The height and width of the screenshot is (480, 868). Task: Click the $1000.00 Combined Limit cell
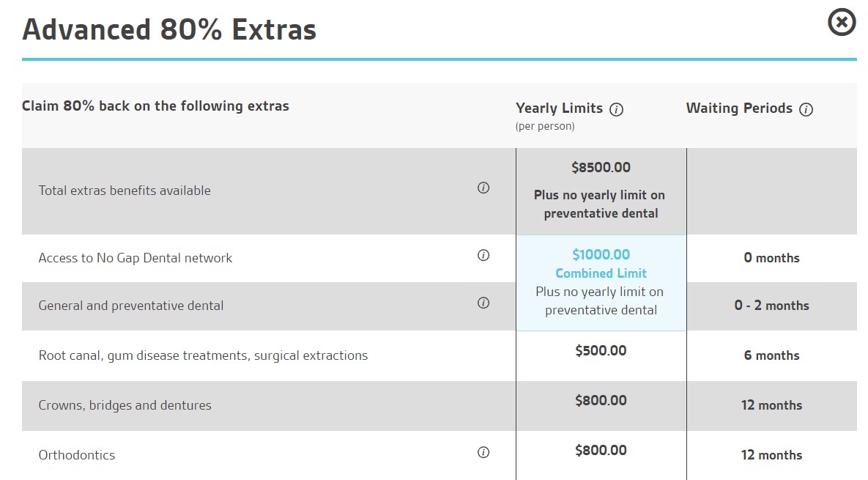601,283
